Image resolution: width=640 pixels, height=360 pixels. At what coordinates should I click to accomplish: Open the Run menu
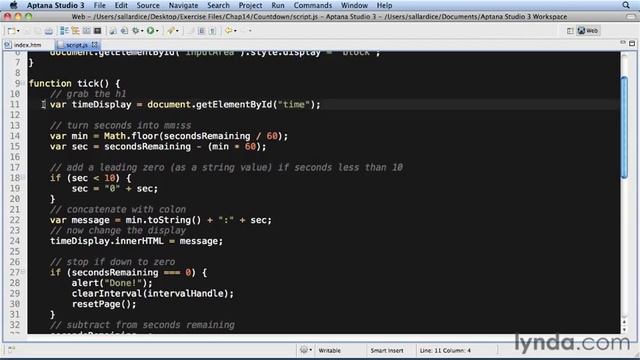pos(278,5)
